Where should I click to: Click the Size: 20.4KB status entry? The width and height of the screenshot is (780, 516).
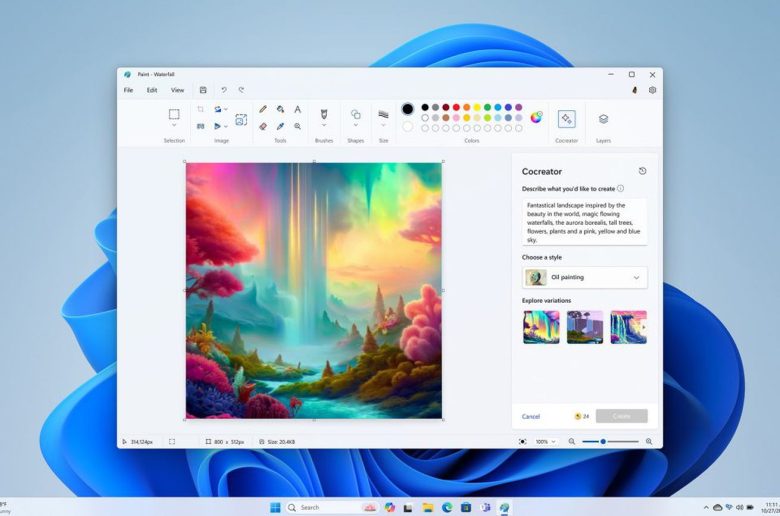277,442
